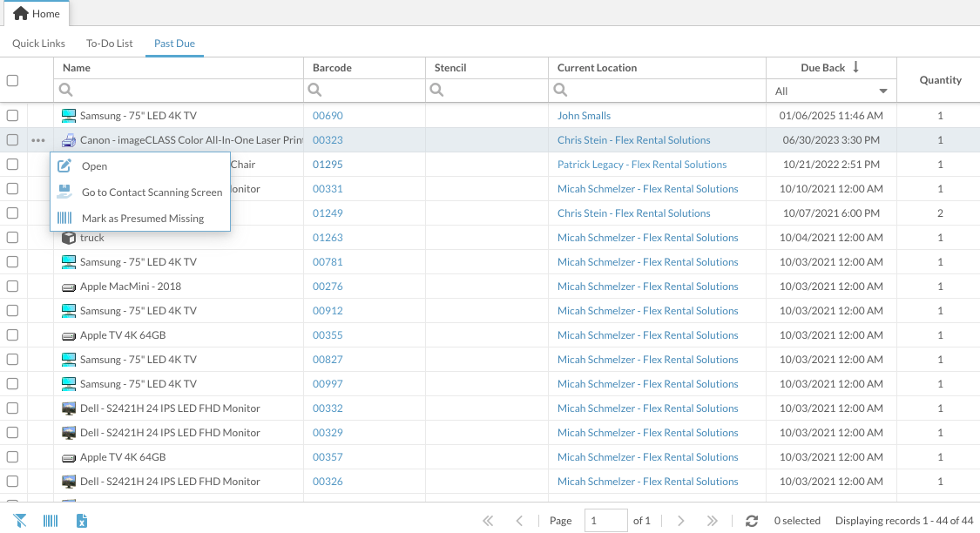Image resolution: width=980 pixels, height=533 pixels.
Task: Click the Current Location filter field
Action: click(657, 90)
